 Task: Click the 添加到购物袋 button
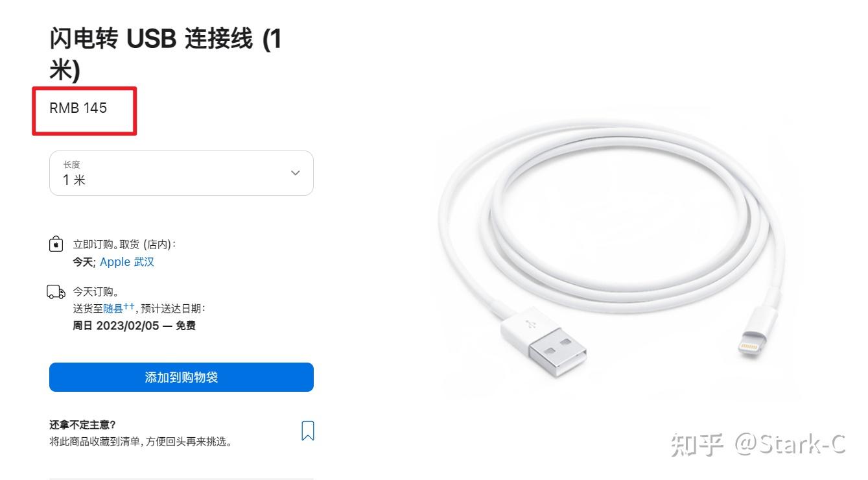tap(182, 377)
